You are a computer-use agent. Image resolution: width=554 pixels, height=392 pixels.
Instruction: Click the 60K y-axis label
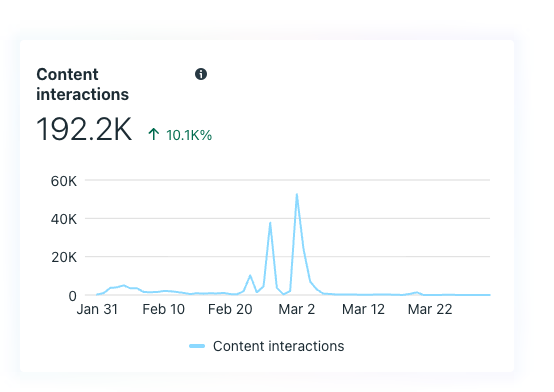[x=64, y=181]
